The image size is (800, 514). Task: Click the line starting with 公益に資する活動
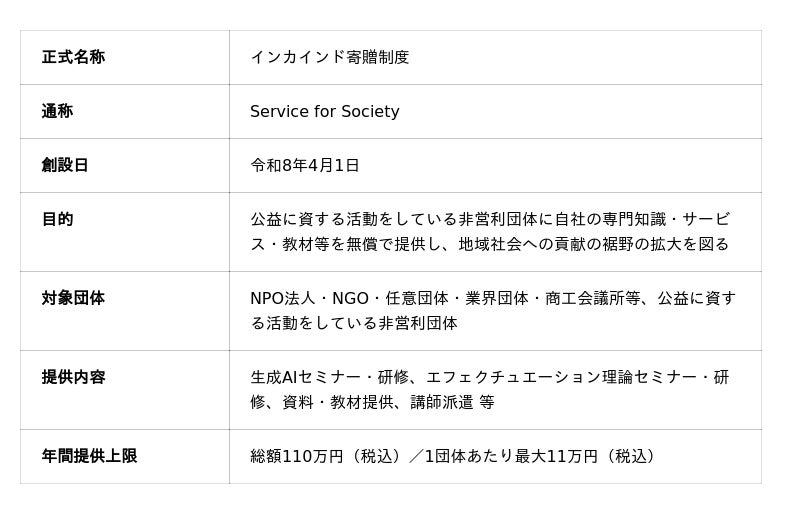pos(489,219)
